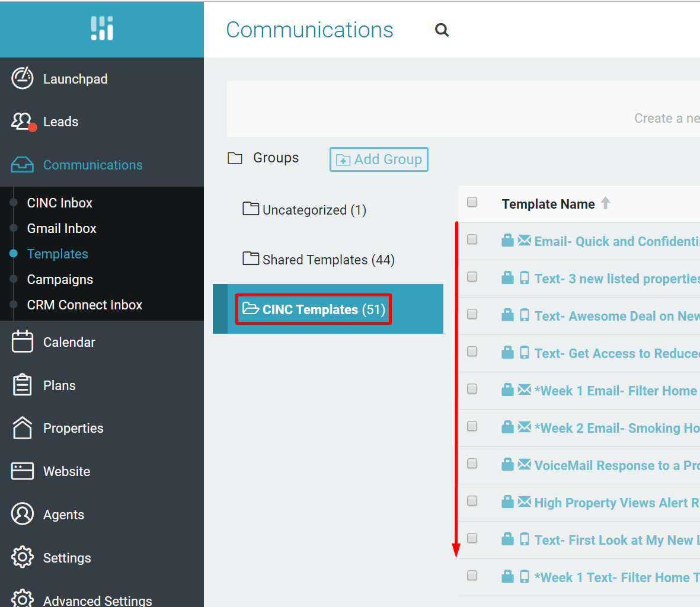Click the Leads people icon
The image size is (700, 607).
[x=23, y=122]
